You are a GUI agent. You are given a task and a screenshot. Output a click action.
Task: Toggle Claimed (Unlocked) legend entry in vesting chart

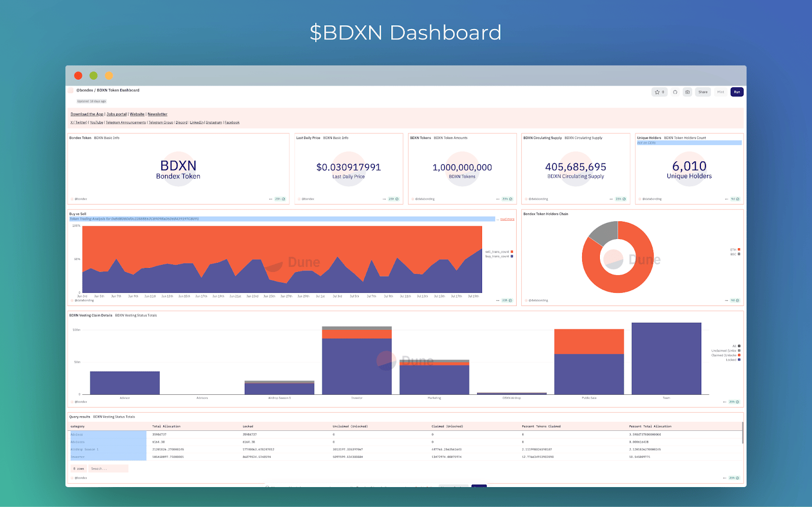click(x=726, y=355)
